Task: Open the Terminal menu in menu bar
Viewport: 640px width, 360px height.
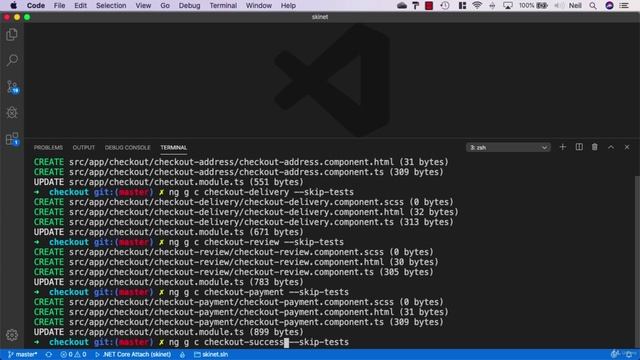Action: click(x=223, y=6)
